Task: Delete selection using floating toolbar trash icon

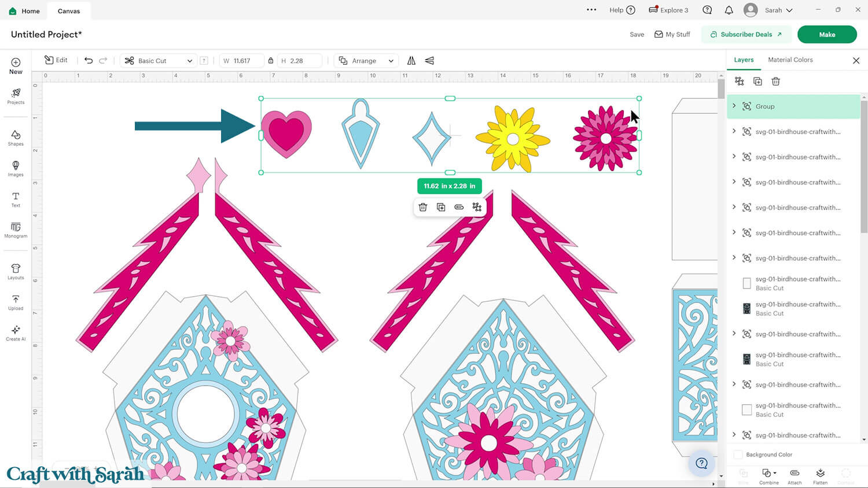Action: (423, 207)
